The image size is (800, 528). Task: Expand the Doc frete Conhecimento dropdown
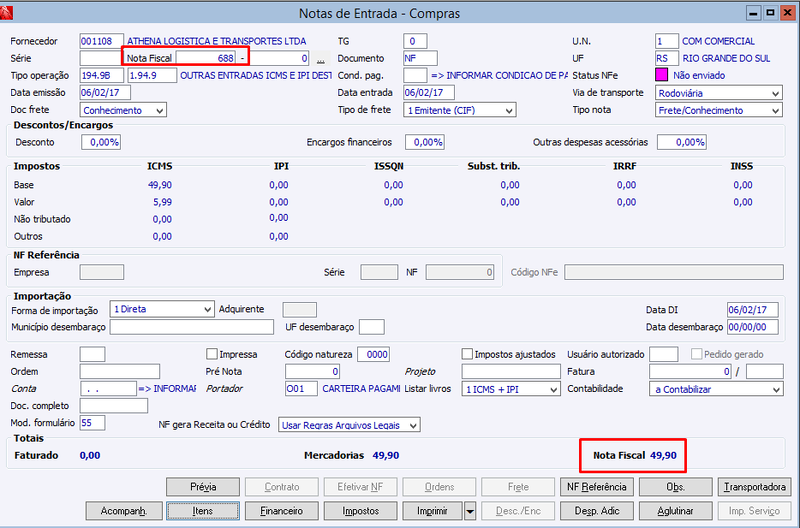[x=123, y=110]
